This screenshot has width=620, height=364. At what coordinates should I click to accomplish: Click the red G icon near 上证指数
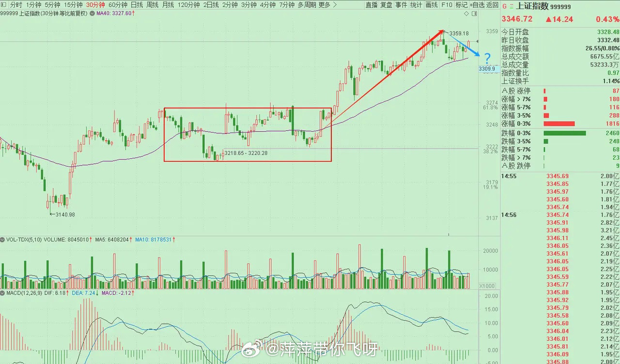coord(505,7)
